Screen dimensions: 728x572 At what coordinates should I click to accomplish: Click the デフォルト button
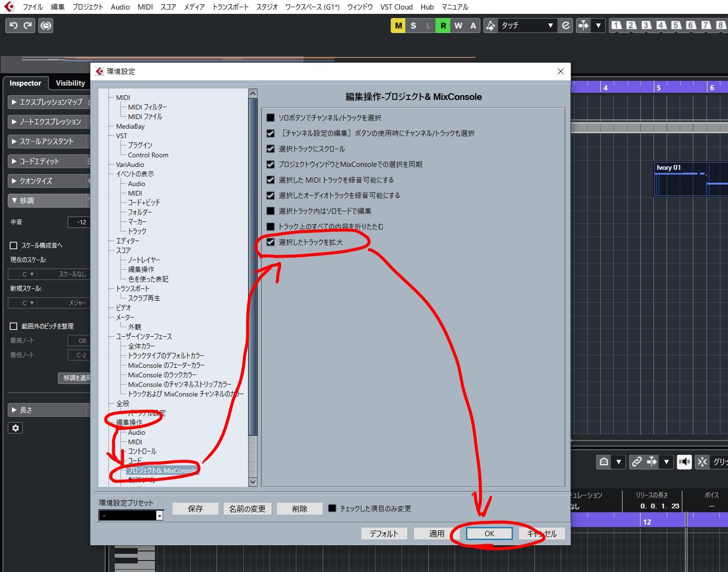point(384,533)
